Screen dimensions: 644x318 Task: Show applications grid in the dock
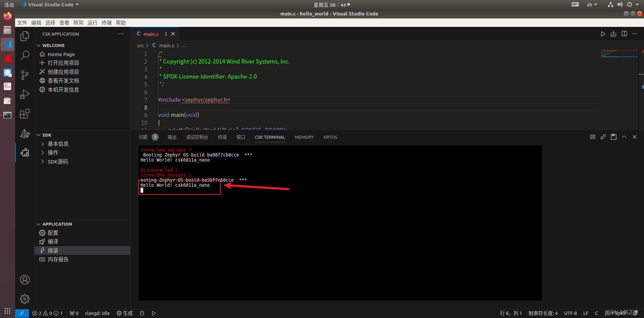7,311
